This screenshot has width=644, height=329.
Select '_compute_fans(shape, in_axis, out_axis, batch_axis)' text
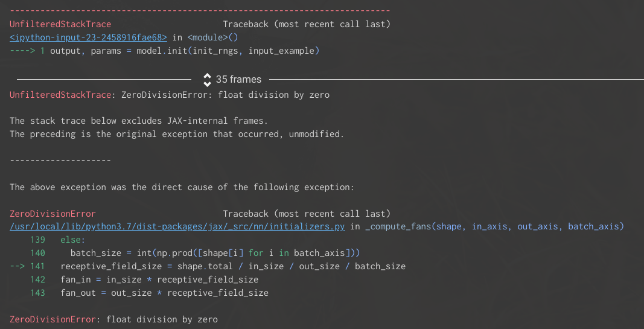[x=494, y=227]
